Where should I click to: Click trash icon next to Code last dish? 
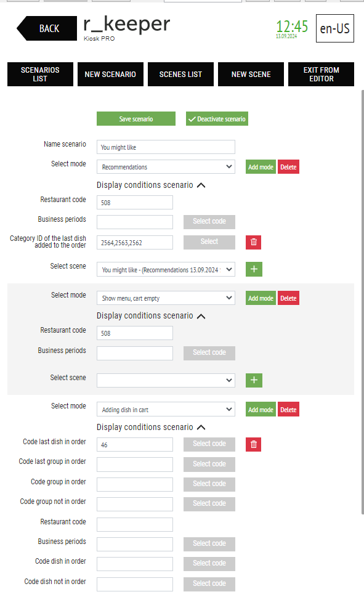pos(254,444)
